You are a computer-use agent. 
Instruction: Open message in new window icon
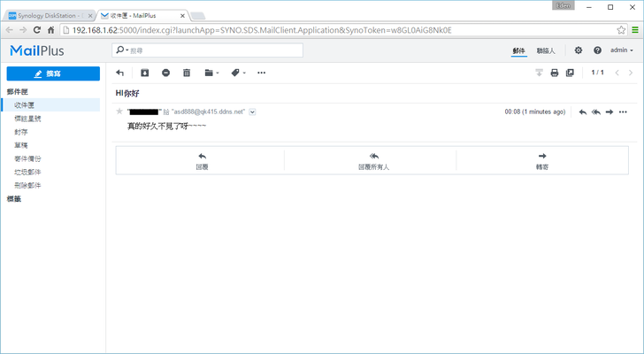(570, 73)
